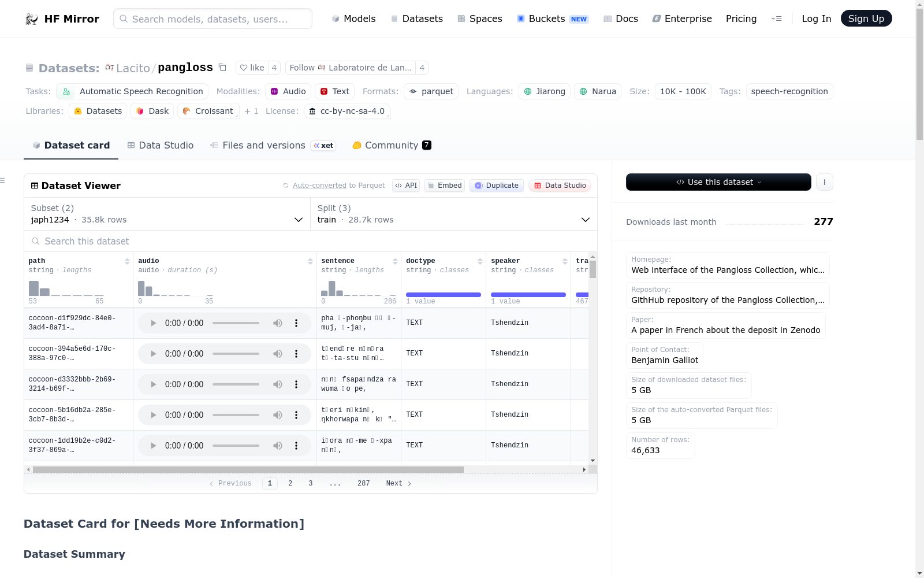The width and height of the screenshot is (924, 578).
Task: Mute audio in the cocoon-d3332bbb row
Action: pyautogui.click(x=278, y=384)
